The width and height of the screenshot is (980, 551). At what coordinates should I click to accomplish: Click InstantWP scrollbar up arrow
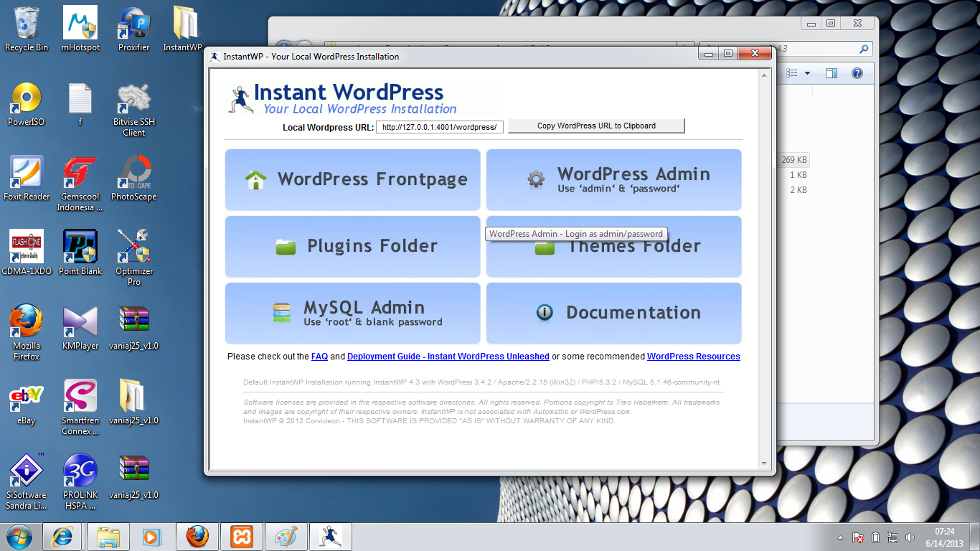764,74
